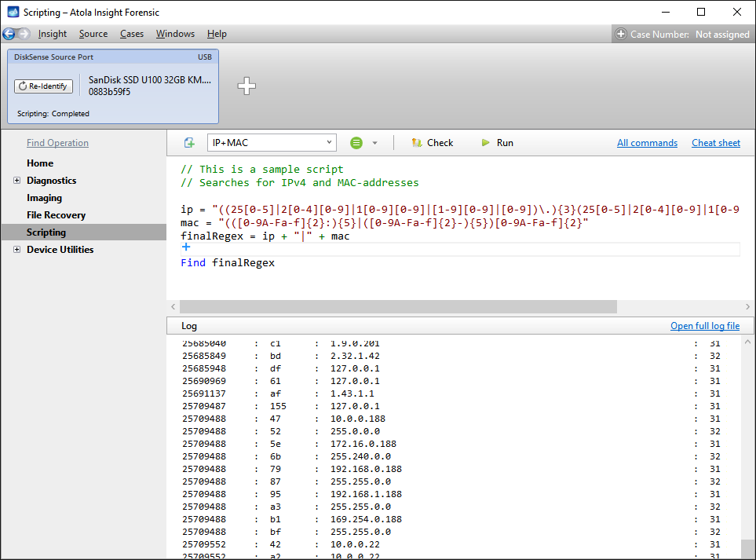Open the Help menu

coord(217,34)
